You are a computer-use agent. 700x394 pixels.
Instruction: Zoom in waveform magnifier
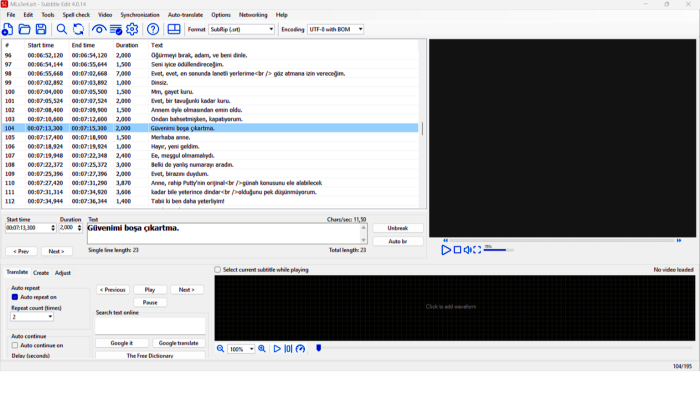click(262, 349)
